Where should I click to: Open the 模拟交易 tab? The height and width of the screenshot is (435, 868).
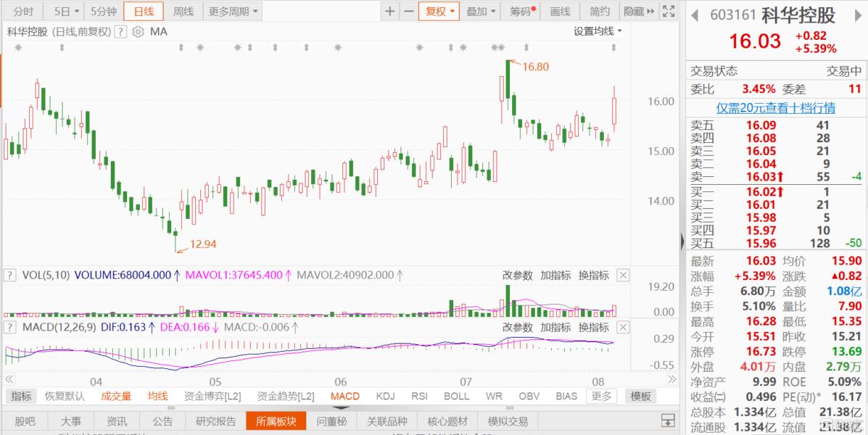508,422
